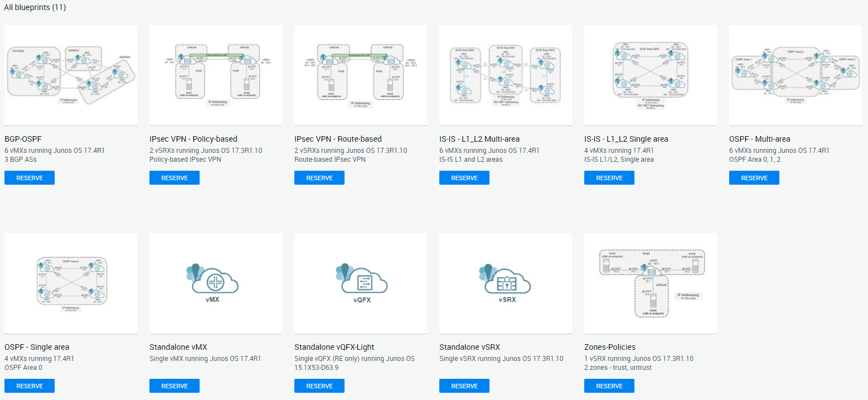This screenshot has height=400, width=868.
Task: Click the Standalone vMX title
Action: click(x=178, y=347)
